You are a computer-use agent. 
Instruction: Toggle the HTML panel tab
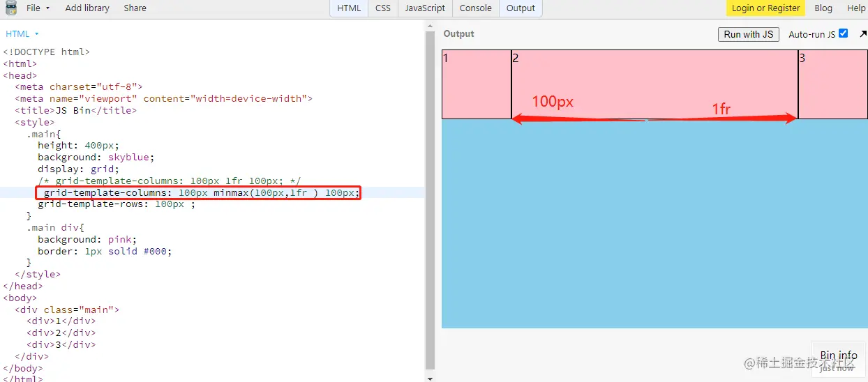click(x=349, y=8)
